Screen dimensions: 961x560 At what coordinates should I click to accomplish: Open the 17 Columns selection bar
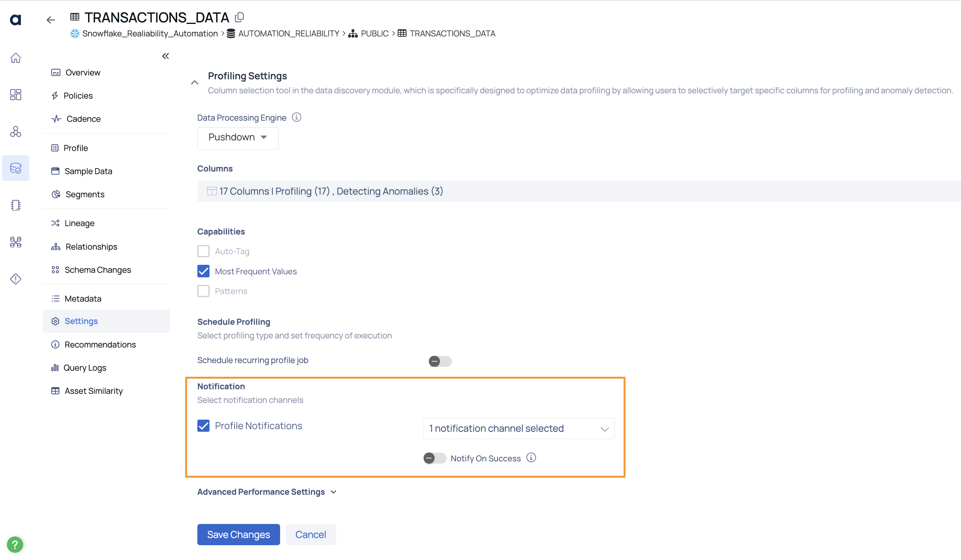coord(579,191)
